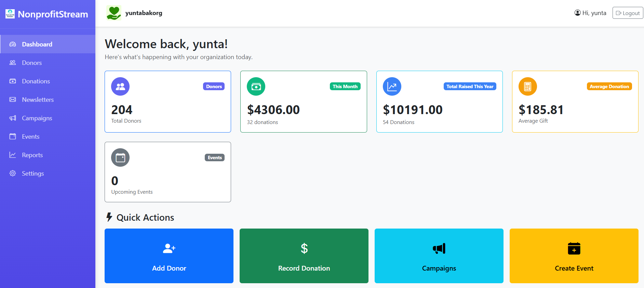This screenshot has width=644, height=288.
Task: Click the Record Donation quick action
Action: tap(304, 256)
